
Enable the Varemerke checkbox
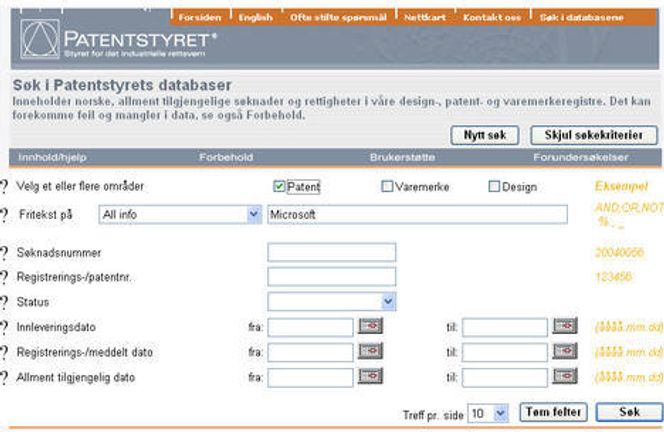387,186
